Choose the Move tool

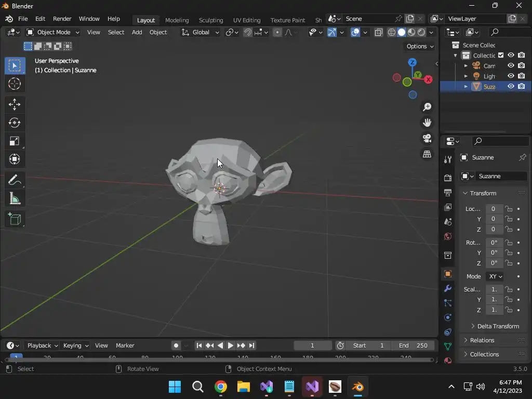(15, 104)
